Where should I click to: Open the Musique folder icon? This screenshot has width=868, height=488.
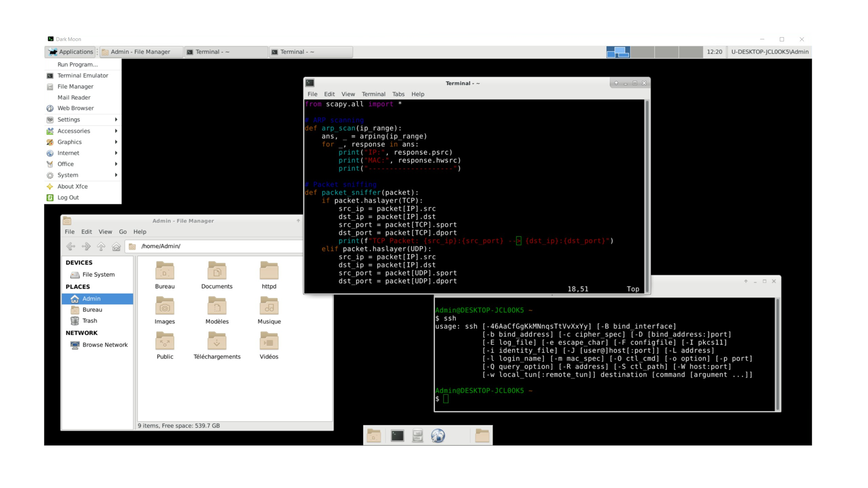coord(269,306)
